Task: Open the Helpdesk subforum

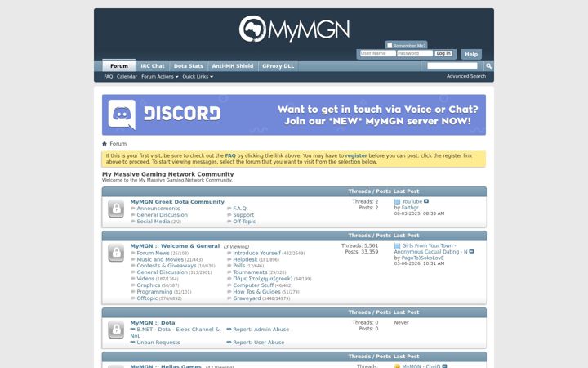Action: [245, 259]
